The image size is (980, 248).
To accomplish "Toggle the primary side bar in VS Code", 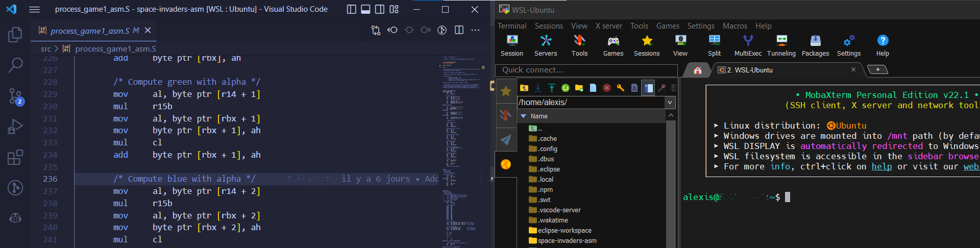I will [352, 9].
